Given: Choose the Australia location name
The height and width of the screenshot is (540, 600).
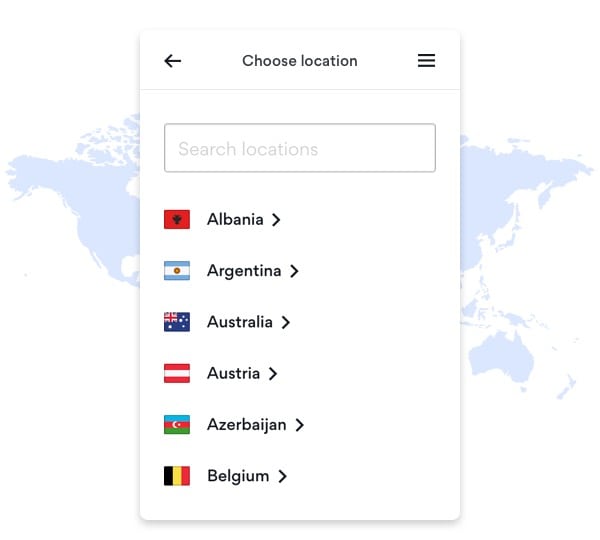Looking at the screenshot, I should (240, 322).
